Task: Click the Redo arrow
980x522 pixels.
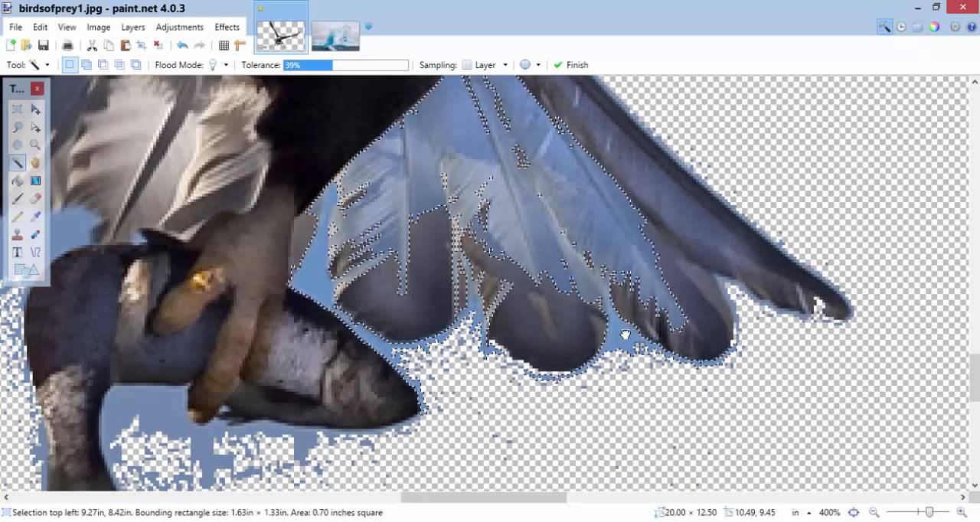Action: (199, 46)
